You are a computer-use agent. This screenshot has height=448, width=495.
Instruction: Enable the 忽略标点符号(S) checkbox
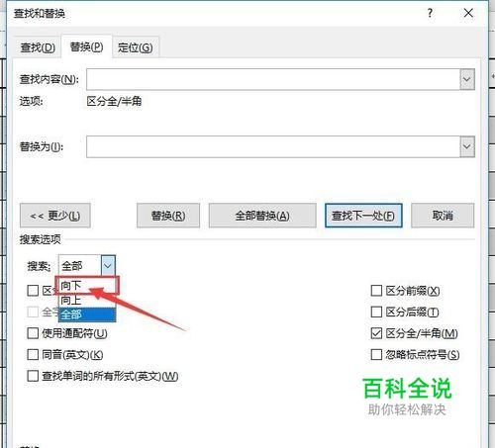[x=376, y=355]
